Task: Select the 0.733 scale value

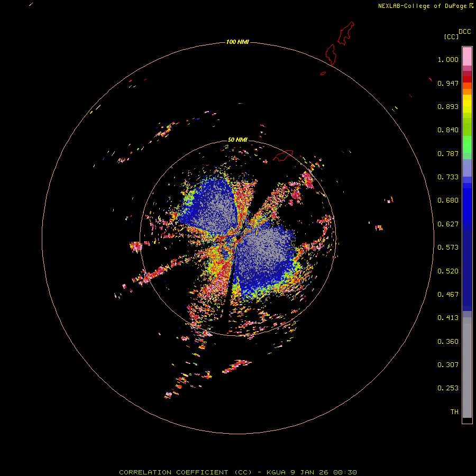Action: pos(448,177)
